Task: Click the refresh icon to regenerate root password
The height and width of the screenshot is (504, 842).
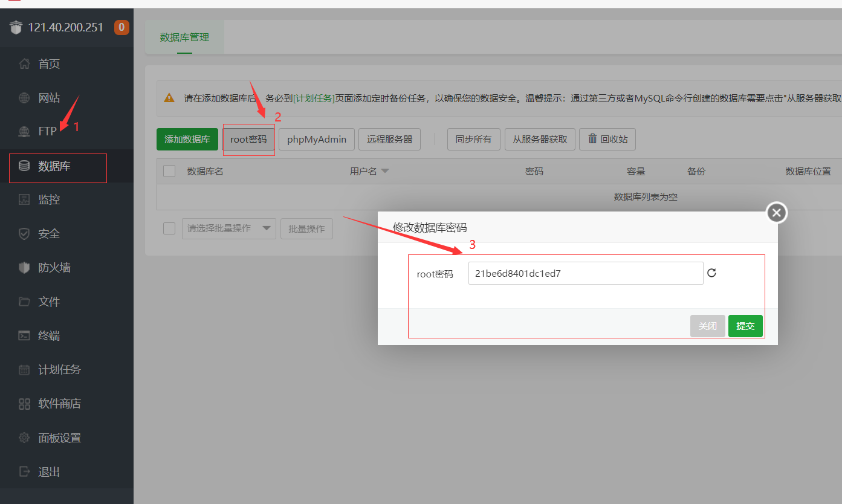Action: [x=711, y=273]
